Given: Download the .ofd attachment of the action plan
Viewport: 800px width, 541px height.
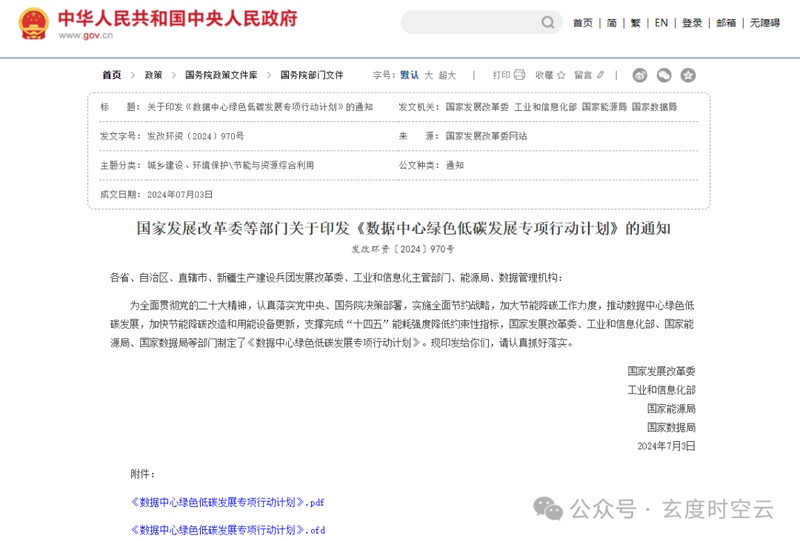Looking at the screenshot, I should pyautogui.click(x=227, y=529).
